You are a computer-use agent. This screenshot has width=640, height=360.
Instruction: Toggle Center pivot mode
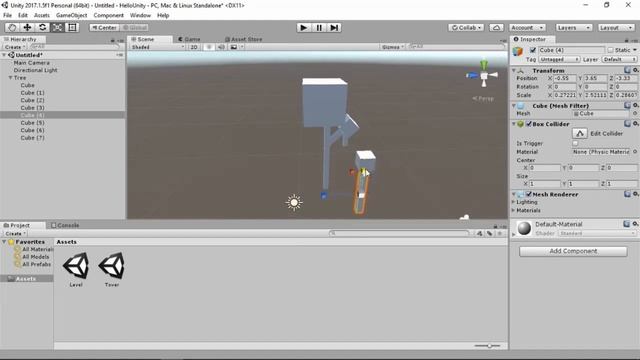[x=104, y=27]
